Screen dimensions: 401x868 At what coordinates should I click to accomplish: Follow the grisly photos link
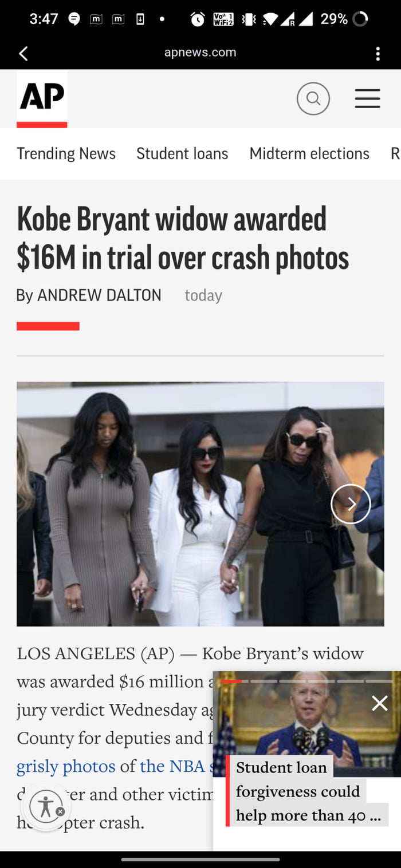tap(66, 766)
